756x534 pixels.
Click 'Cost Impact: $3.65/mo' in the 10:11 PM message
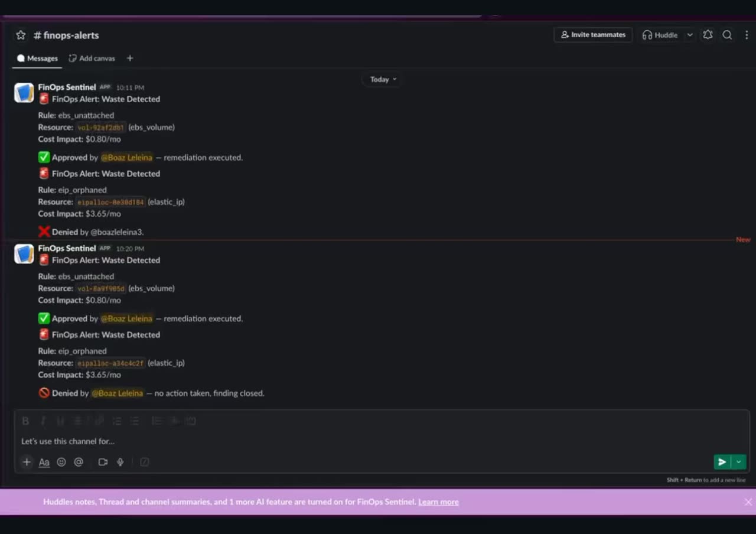[x=80, y=214]
